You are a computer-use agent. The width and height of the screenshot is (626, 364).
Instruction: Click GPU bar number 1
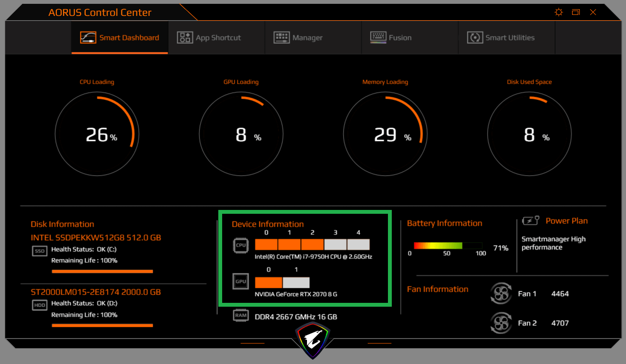[x=296, y=282]
